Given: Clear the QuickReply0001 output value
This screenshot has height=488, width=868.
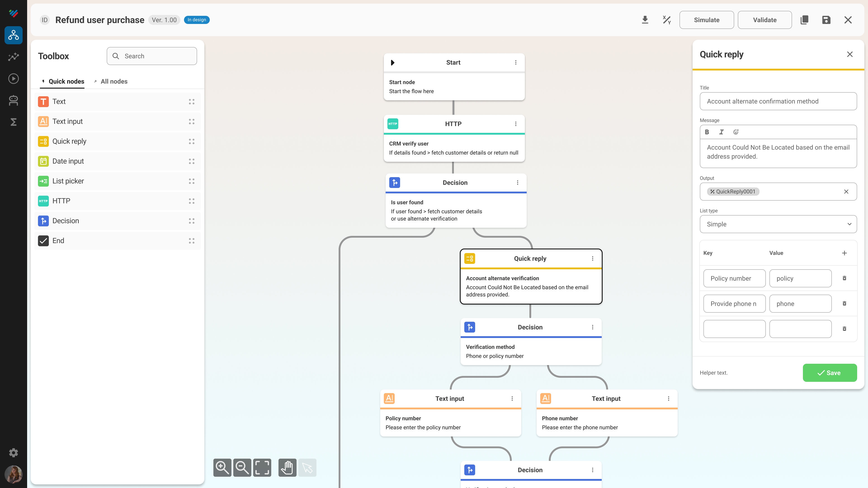Looking at the screenshot, I should (846, 192).
